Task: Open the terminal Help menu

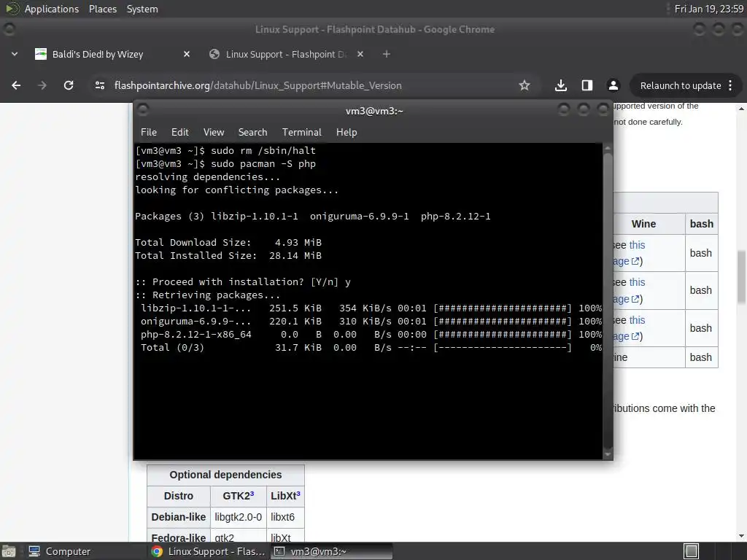Action: coord(347,132)
